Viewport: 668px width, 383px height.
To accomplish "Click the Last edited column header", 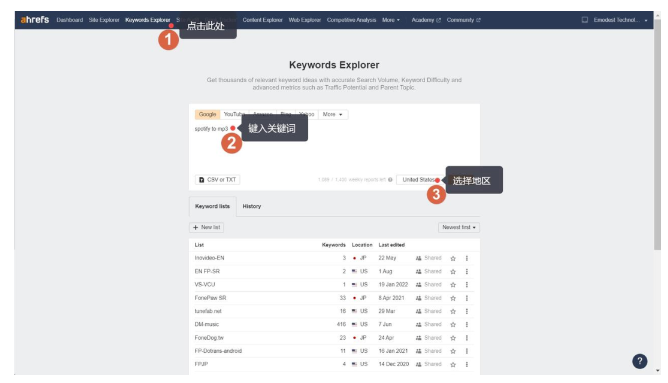I will point(392,245).
